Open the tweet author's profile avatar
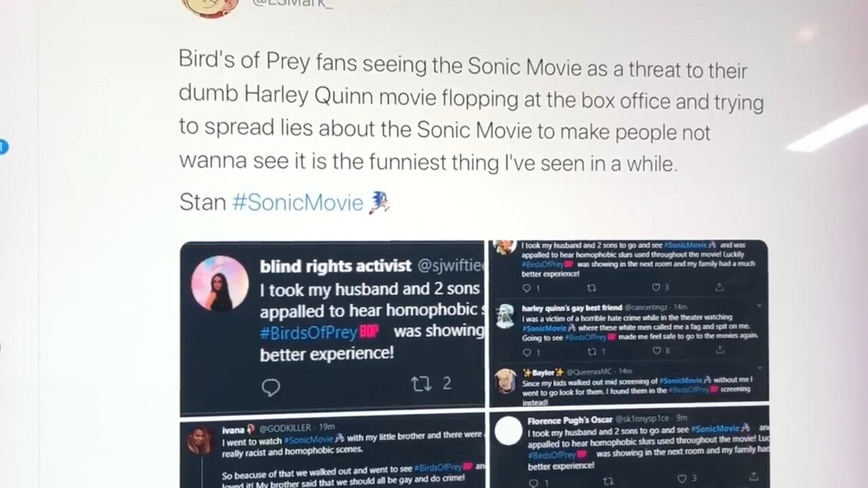868x488 pixels. pos(211,6)
